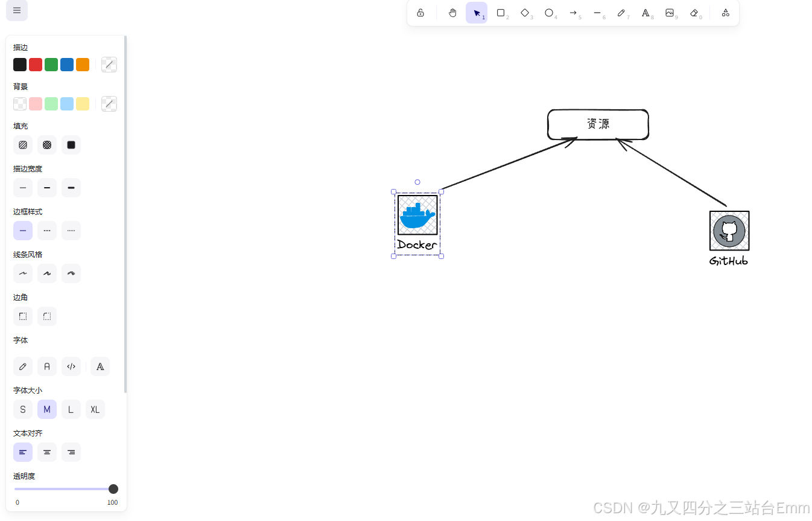812x521 pixels.
Task: Select the Arrow tool
Action: point(573,13)
